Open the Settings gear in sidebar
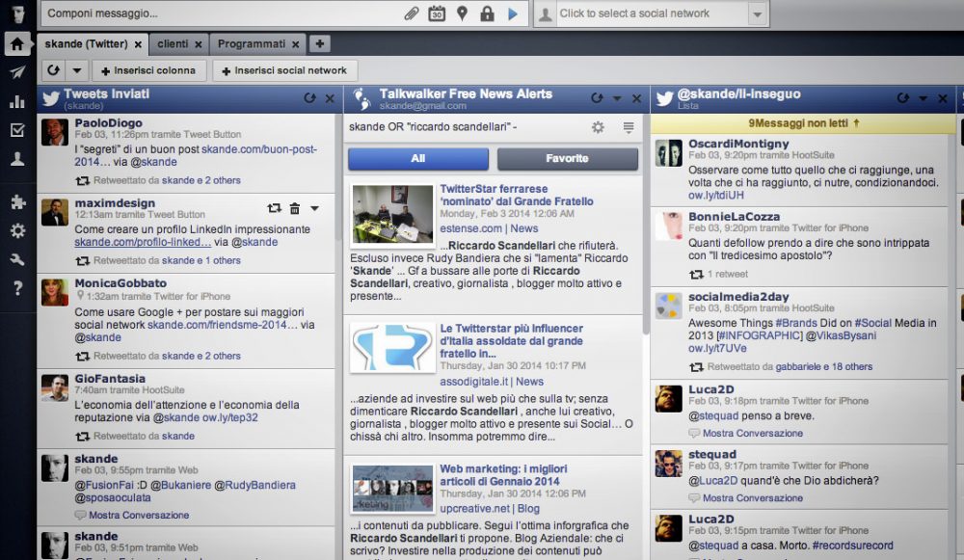964x560 pixels. coord(17,230)
